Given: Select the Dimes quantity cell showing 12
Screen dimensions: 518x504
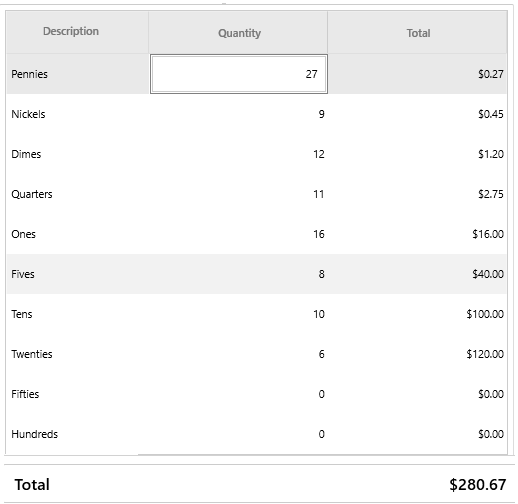Looking at the screenshot, I should [238, 154].
